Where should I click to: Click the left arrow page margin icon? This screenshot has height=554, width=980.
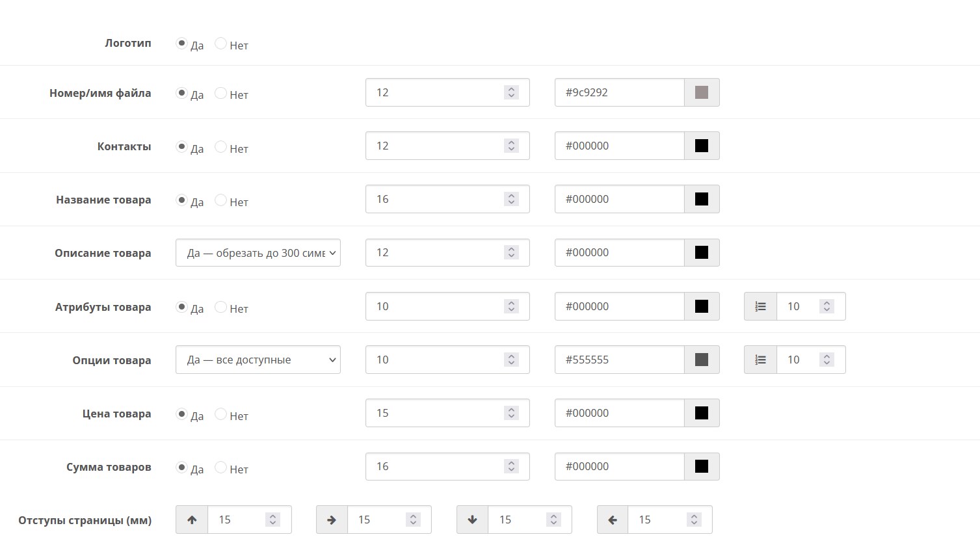(x=613, y=520)
